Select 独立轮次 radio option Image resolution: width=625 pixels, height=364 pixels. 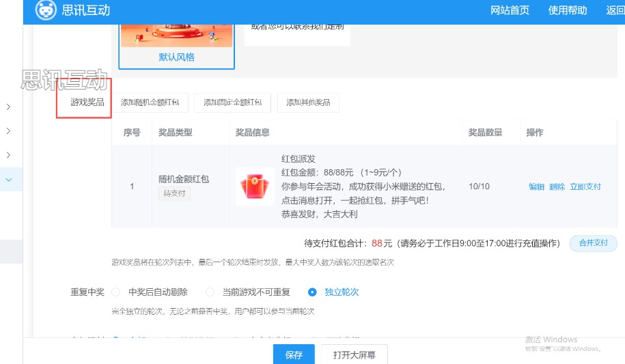(x=312, y=292)
